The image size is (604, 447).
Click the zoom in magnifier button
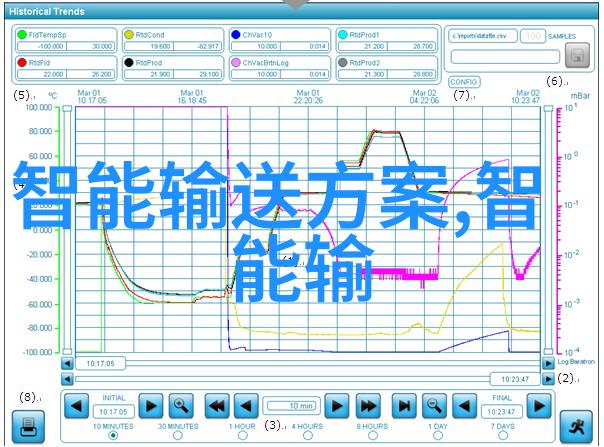tap(181, 406)
